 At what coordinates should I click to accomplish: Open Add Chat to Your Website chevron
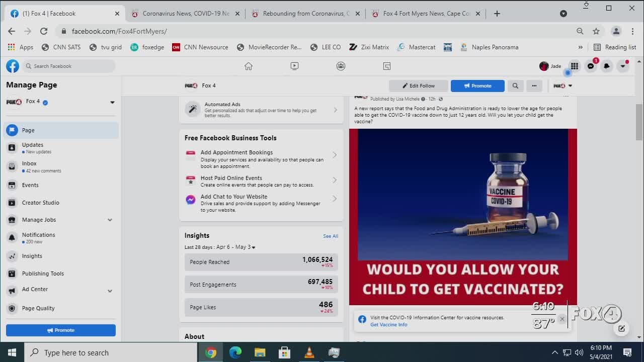pos(335,199)
